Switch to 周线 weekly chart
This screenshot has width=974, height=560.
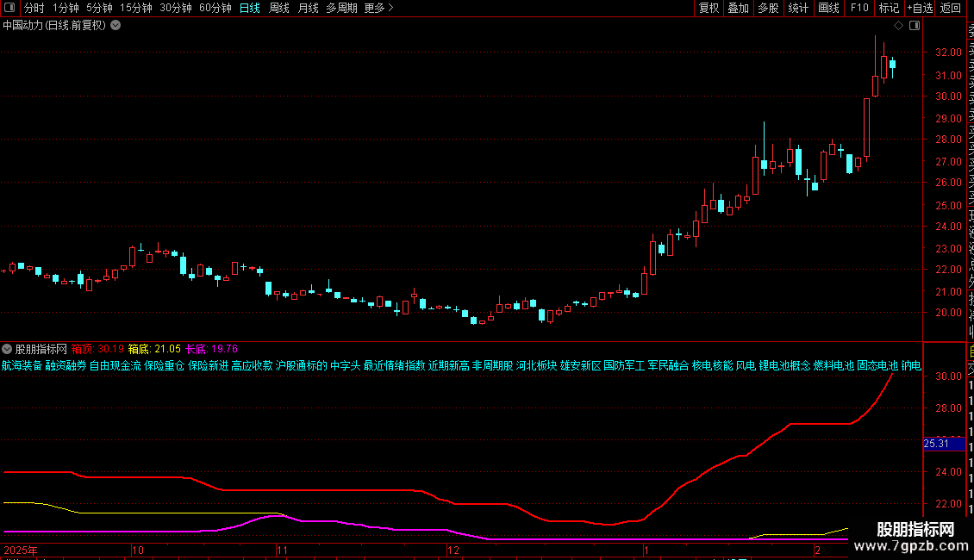279,8
